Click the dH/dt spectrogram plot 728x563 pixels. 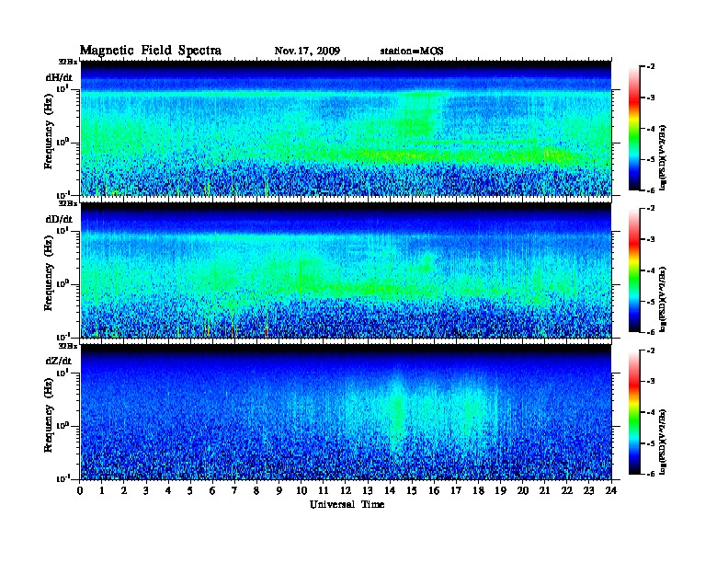pyautogui.click(x=346, y=128)
